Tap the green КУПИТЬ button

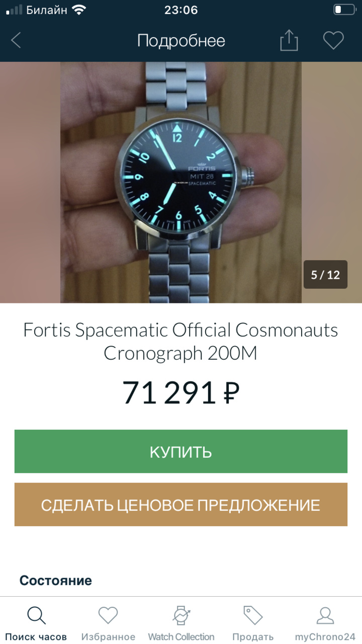(x=181, y=451)
